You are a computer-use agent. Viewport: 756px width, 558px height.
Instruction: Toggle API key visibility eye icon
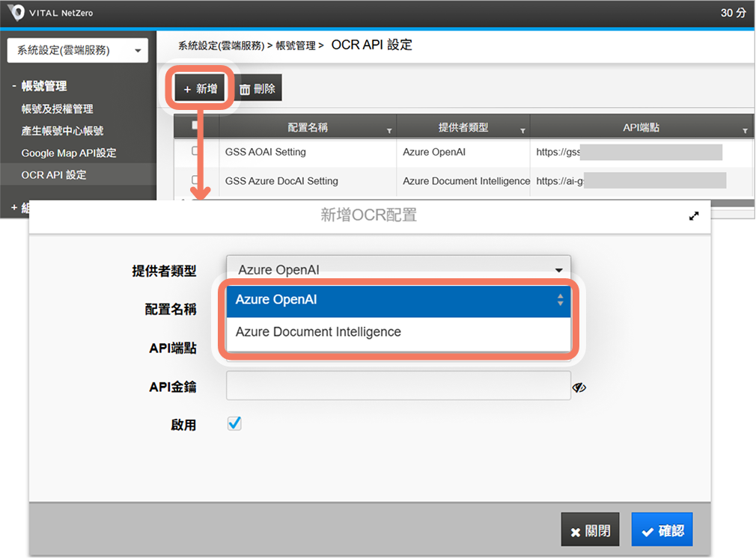pyautogui.click(x=579, y=387)
